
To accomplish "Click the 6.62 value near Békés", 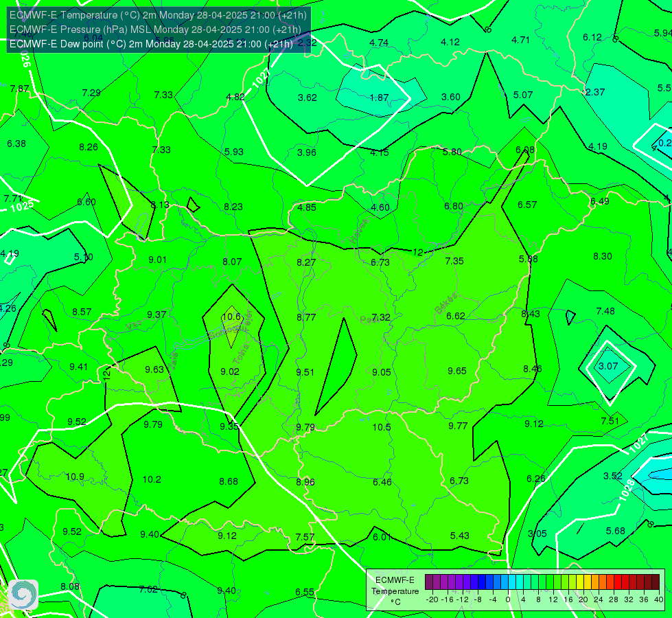I will click(x=455, y=316).
